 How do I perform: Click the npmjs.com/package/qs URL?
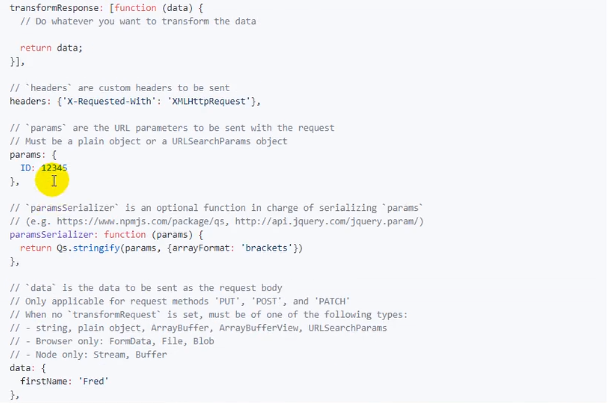pyautogui.click(x=141, y=221)
